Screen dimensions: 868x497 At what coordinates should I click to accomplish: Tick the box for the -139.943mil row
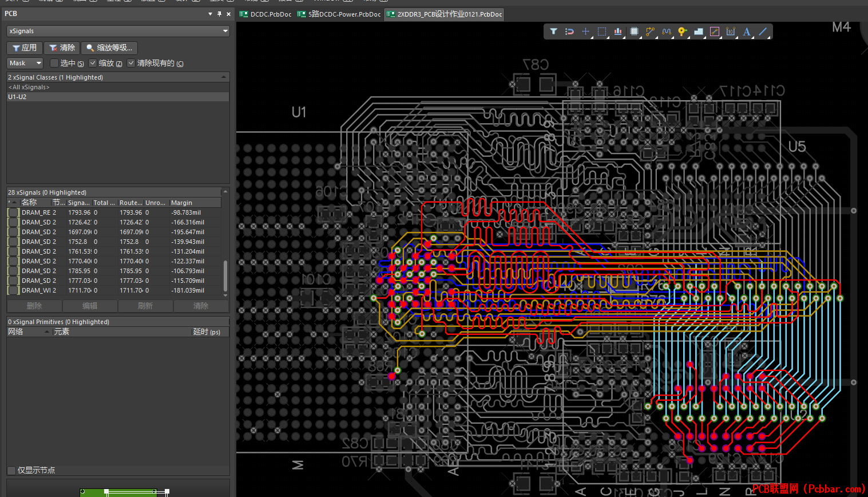(x=13, y=242)
